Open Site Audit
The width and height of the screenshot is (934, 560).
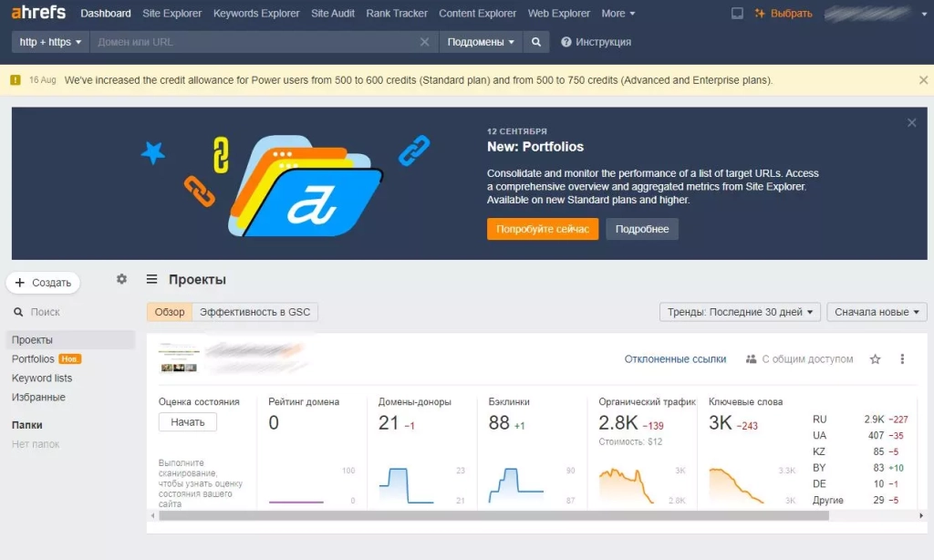click(332, 13)
